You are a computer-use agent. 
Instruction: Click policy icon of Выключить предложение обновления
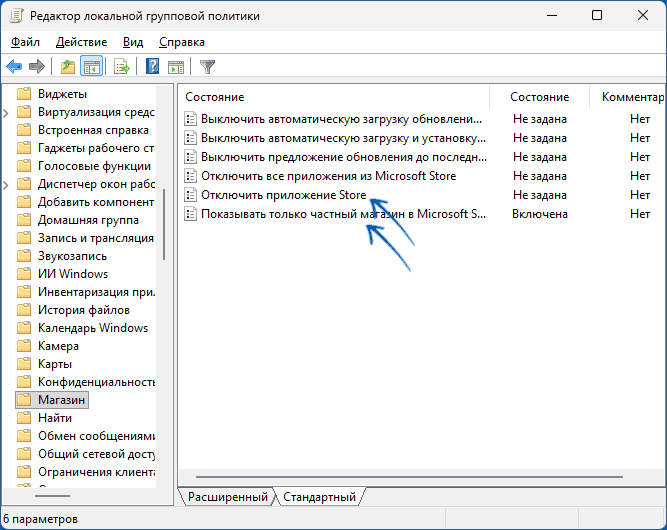pos(190,157)
